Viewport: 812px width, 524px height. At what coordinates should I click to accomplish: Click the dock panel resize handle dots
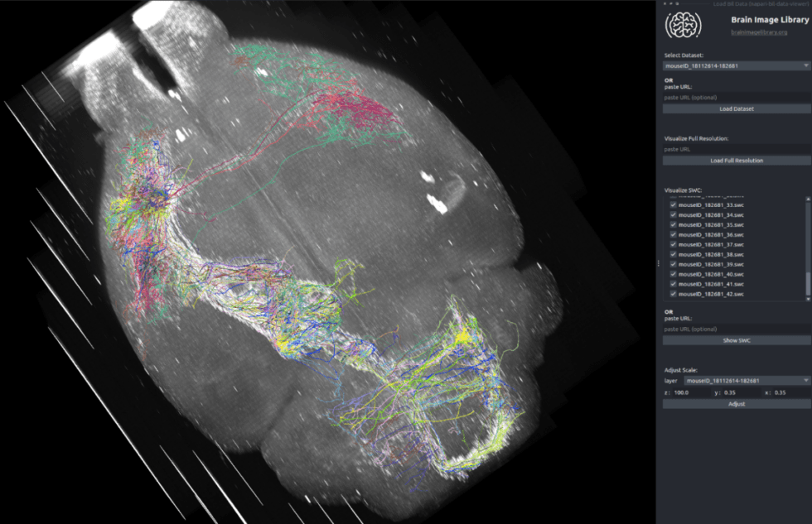pos(658,262)
